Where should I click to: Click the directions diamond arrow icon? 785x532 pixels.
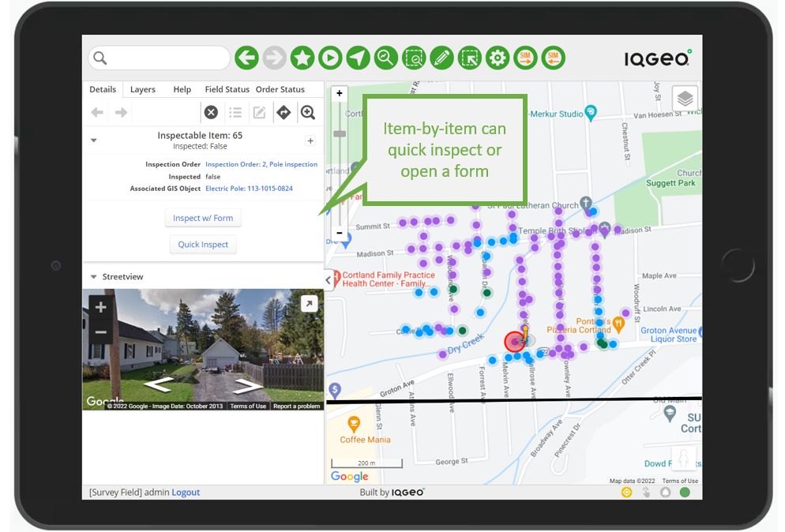(284, 113)
